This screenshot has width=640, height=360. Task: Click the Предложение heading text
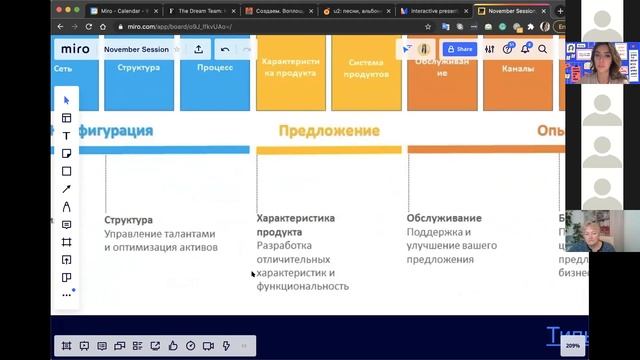329,131
